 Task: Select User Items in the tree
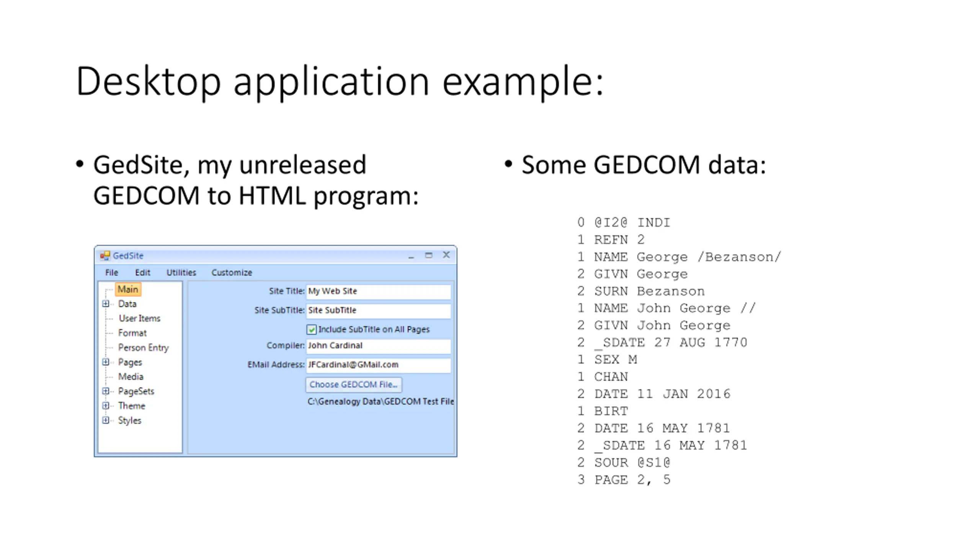(x=139, y=318)
